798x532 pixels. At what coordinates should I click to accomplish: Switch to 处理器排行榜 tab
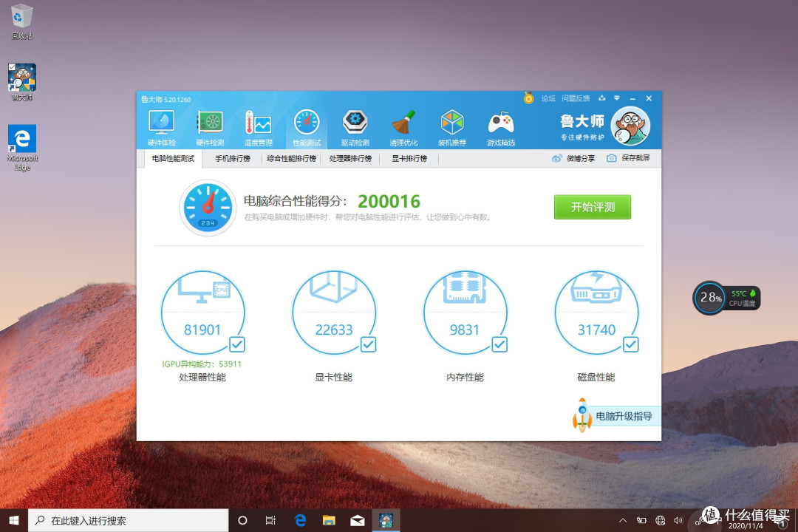351,158
